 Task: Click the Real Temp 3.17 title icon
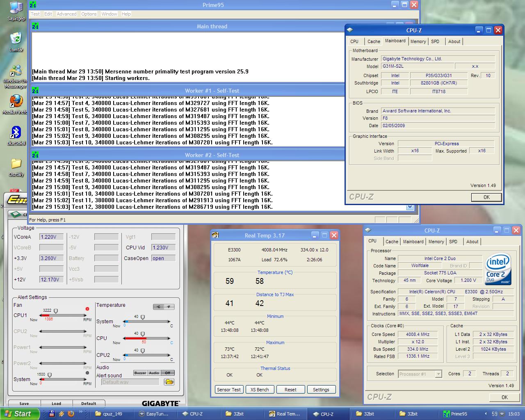point(215,235)
